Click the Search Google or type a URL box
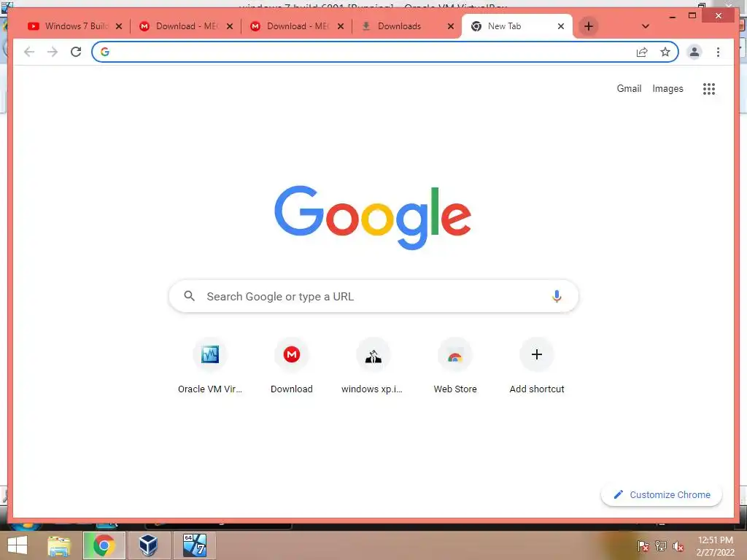 [373, 296]
